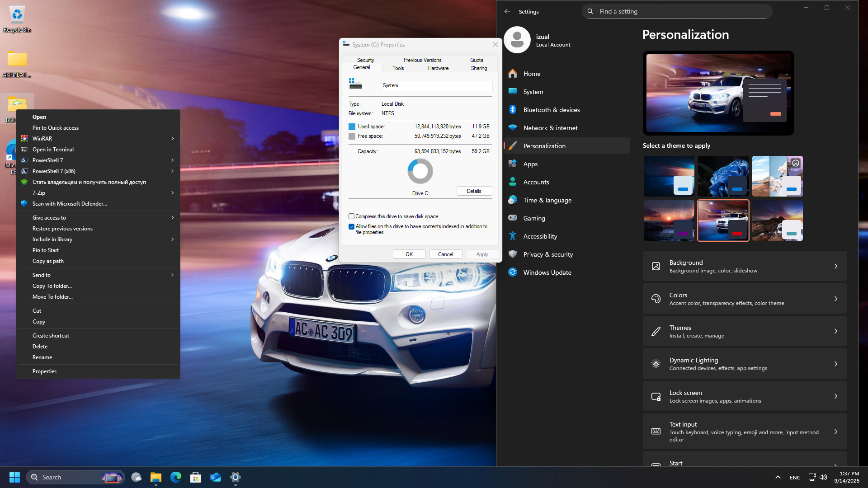Select the Gaming controller icon
The width and height of the screenshot is (868, 488).
pos(513,218)
